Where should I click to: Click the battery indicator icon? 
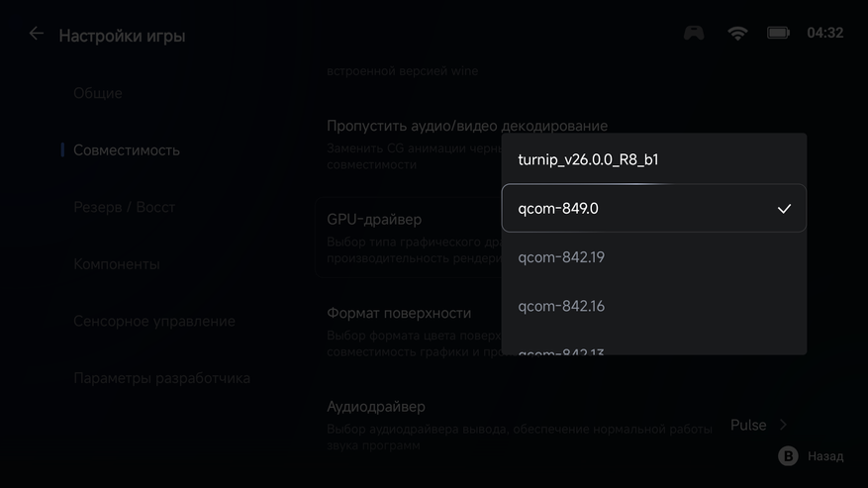coord(779,33)
